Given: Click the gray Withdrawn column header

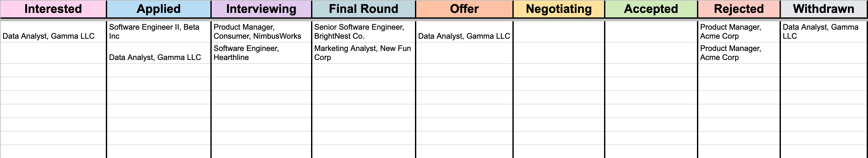Looking at the screenshot, I should [823, 9].
